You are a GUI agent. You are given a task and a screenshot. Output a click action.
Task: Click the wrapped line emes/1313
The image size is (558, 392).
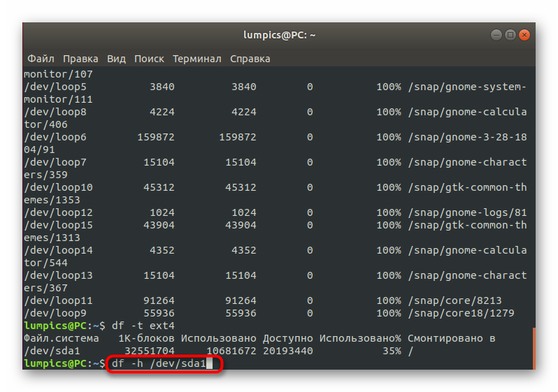tap(52, 238)
